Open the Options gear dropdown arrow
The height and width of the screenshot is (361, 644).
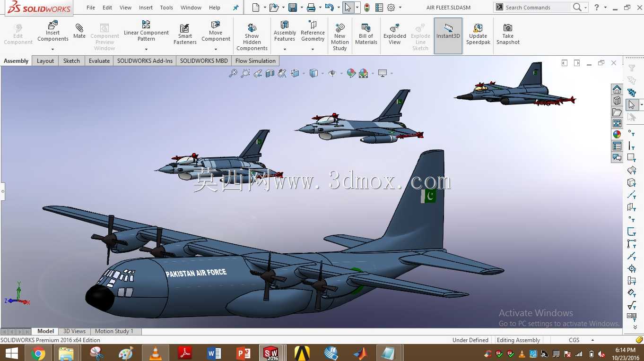click(400, 8)
